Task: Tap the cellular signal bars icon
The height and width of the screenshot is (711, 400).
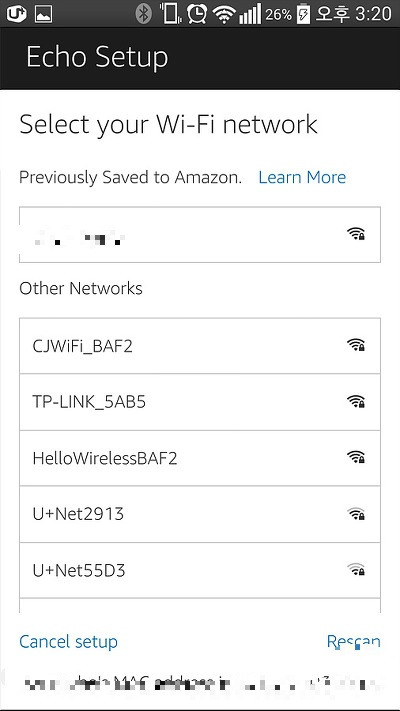Action: (x=250, y=14)
